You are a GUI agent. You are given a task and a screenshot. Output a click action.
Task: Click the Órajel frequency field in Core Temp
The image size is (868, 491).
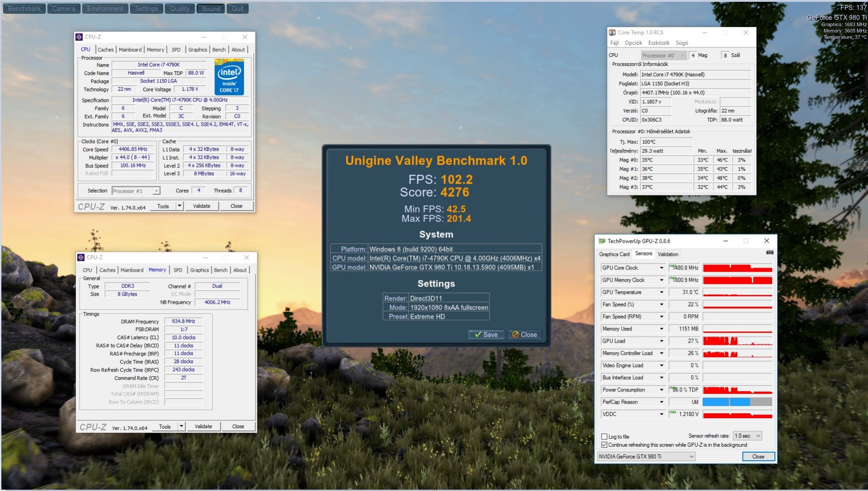(695, 93)
